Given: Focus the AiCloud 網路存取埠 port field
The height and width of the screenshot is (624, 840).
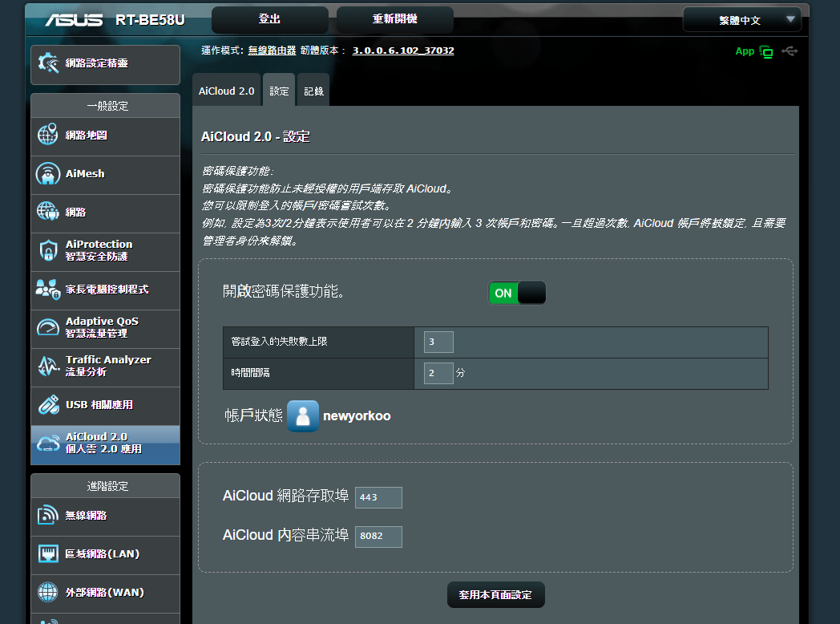Looking at the screenshot, I should tap(379, 497).
